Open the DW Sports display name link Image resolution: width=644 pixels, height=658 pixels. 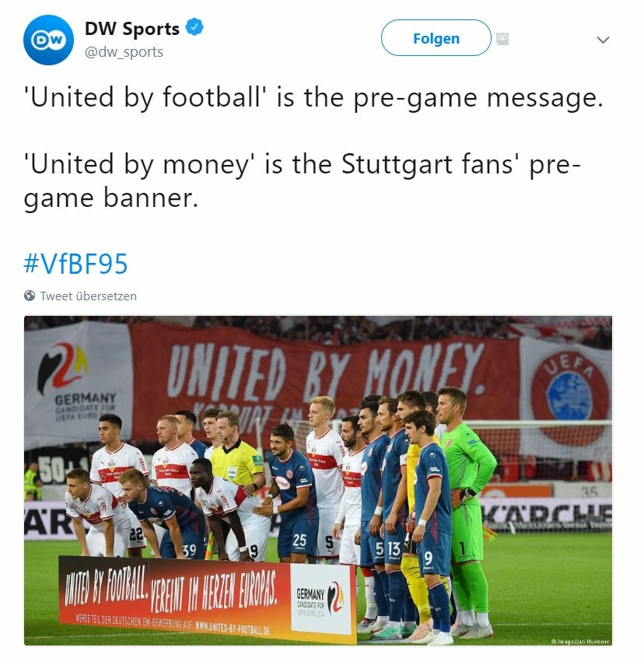pyautogui.click(x=132, y=29)
